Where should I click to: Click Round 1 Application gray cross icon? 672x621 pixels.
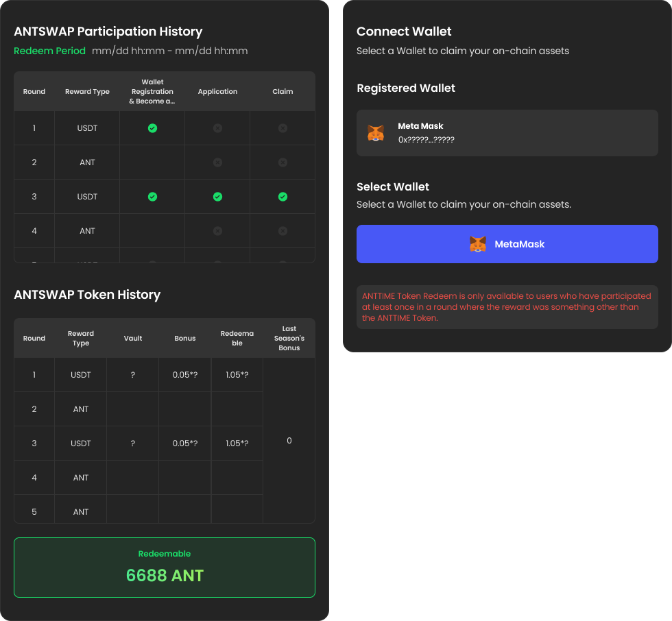pos(217,128)
